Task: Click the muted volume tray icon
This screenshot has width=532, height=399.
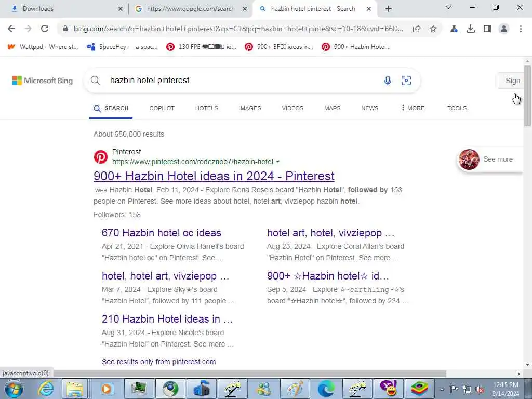Action: click(480, 389)
